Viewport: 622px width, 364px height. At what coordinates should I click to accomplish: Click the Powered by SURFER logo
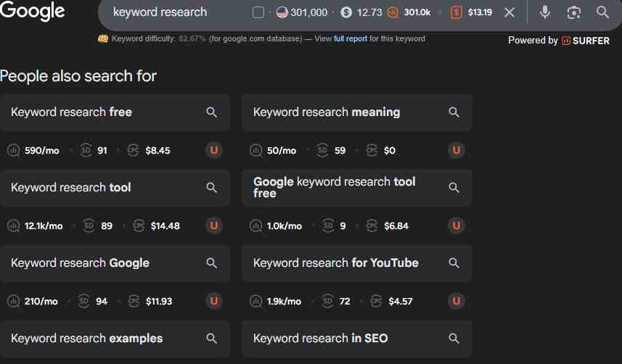[x=559, y=41]
